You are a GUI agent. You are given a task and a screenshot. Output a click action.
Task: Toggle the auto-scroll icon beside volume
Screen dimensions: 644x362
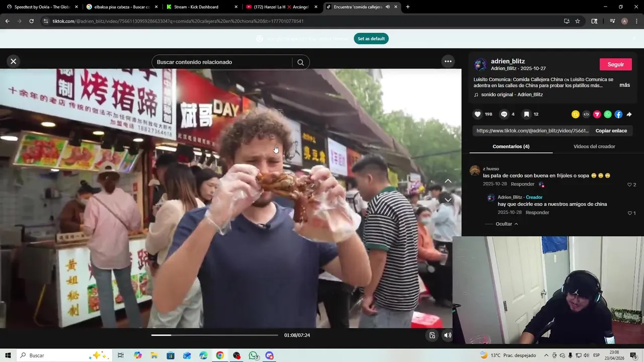432,335
